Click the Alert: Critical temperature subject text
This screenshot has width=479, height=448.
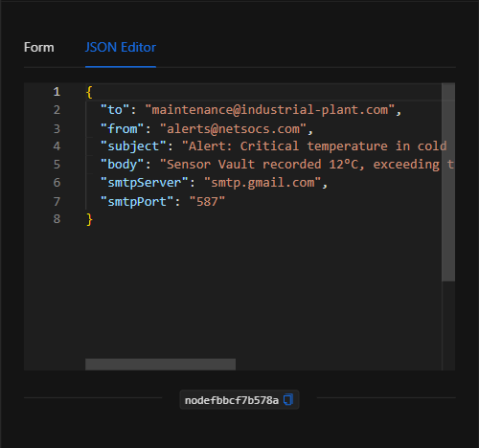tap(314, 146)
